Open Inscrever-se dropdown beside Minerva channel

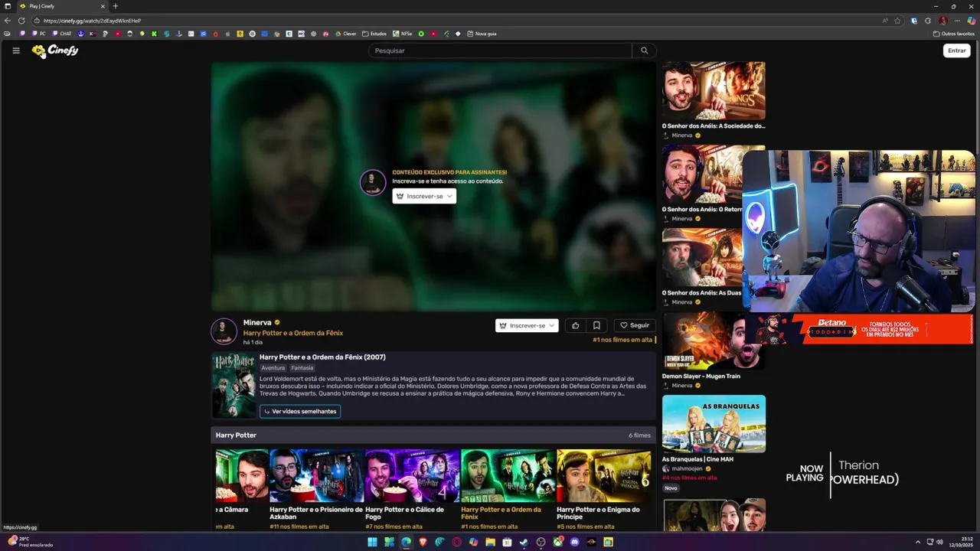[527, 325]
